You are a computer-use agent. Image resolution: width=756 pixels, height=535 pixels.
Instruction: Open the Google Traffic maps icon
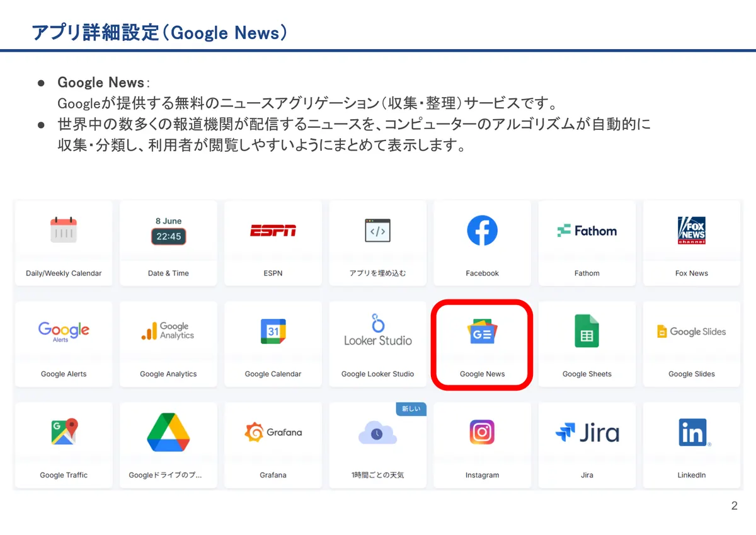[x=64, y=432]
